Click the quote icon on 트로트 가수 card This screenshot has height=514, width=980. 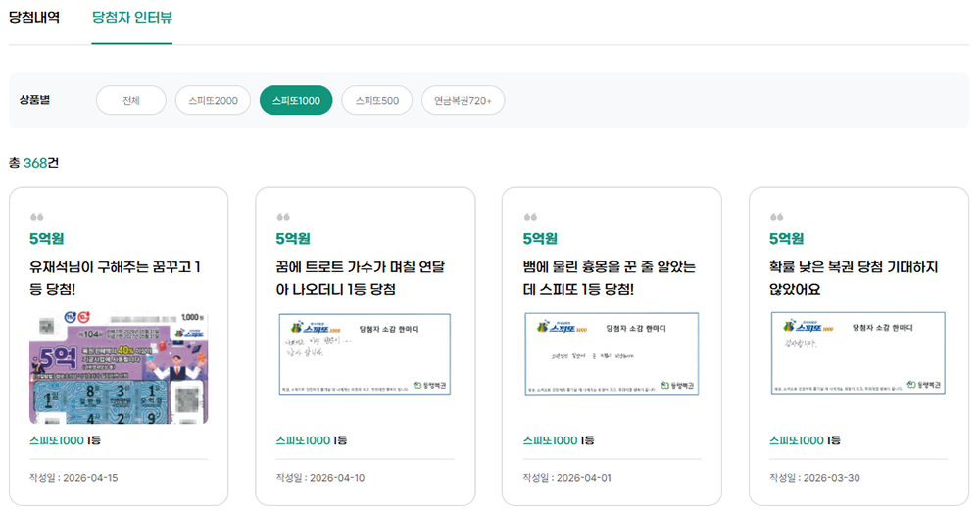(x=283, y=217)
